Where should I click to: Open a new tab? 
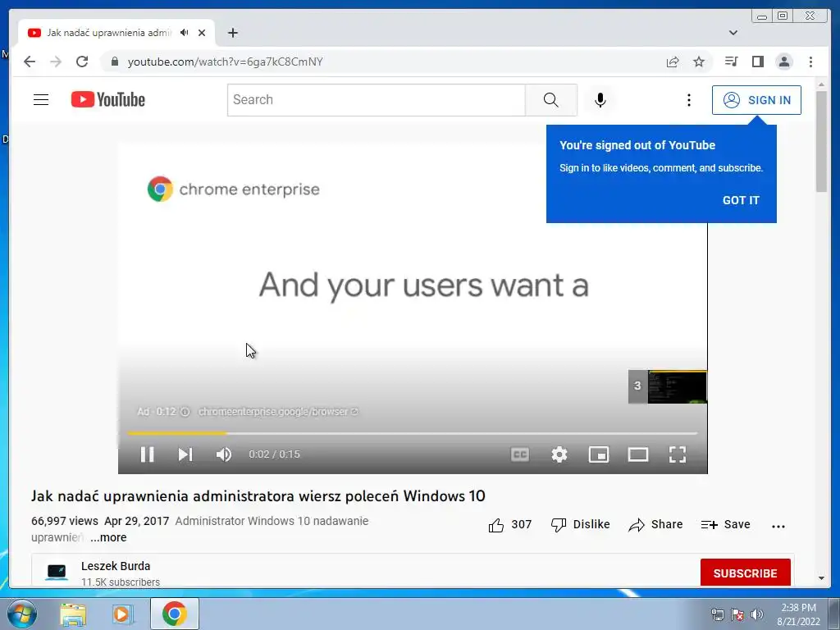pos(232,33)
